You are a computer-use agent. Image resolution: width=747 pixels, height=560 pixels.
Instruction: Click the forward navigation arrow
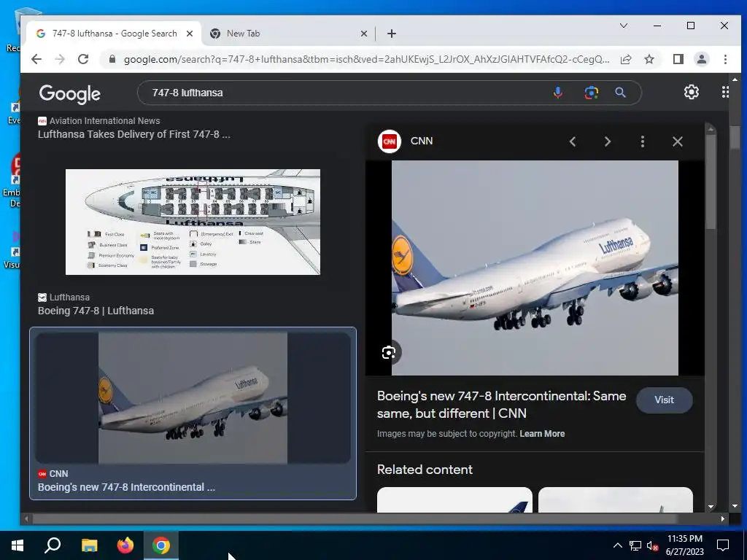60,59
